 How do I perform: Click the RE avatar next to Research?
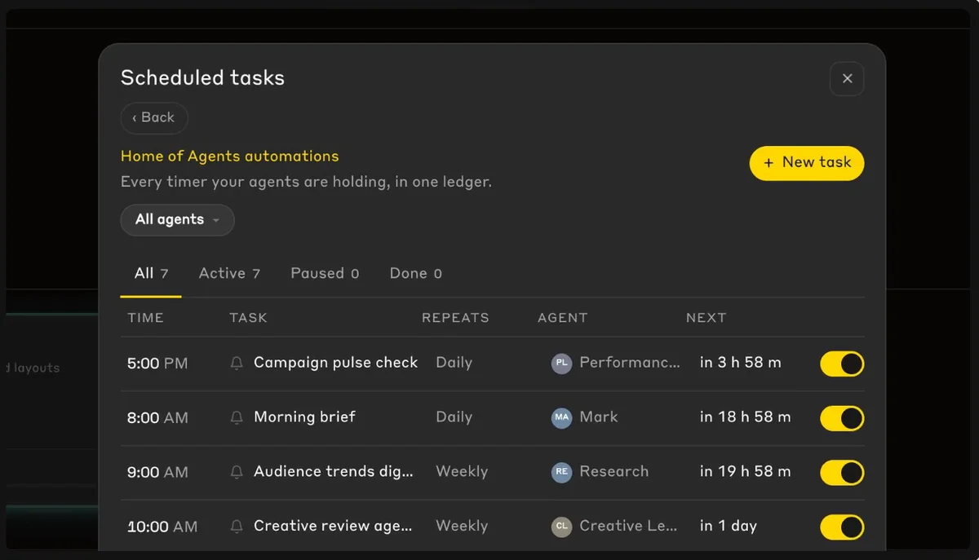click(561, 472)
